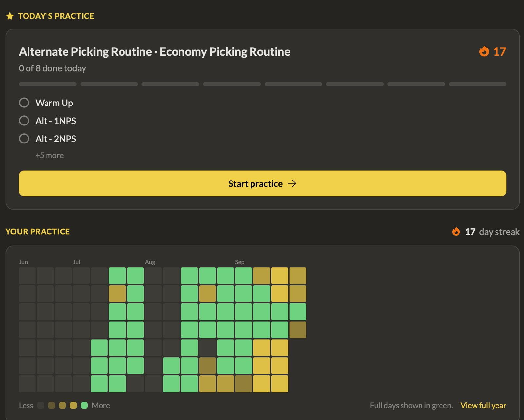Screen dimensions: 524x420
Task: Click the Jul month label on the heatmap
Action: [x=76, y=262]
